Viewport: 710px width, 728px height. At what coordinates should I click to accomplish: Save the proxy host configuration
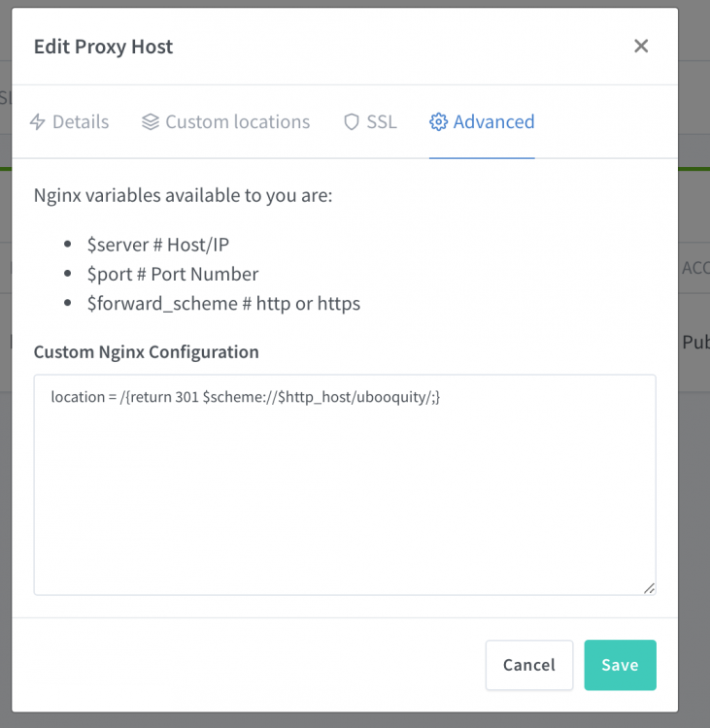coord(620,665)
